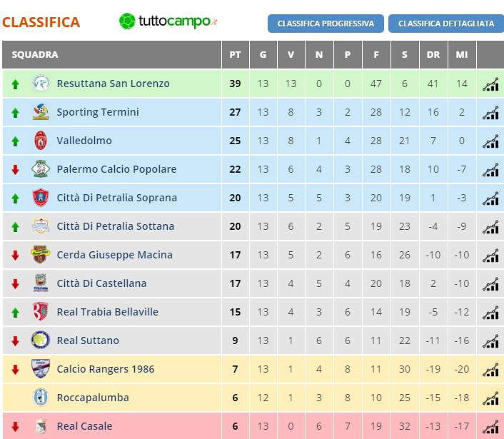Click the Valledolmo red club logo
The height and width of the screenshot is (439, 504).
tap(41, 141)
